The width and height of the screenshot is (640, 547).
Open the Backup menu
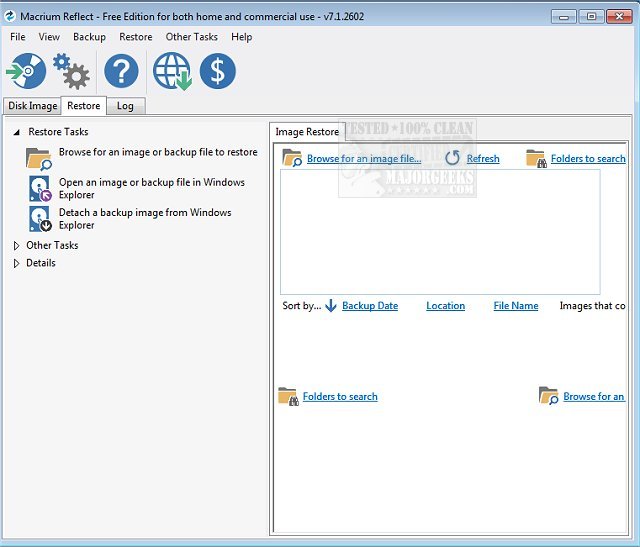(89, 37)
